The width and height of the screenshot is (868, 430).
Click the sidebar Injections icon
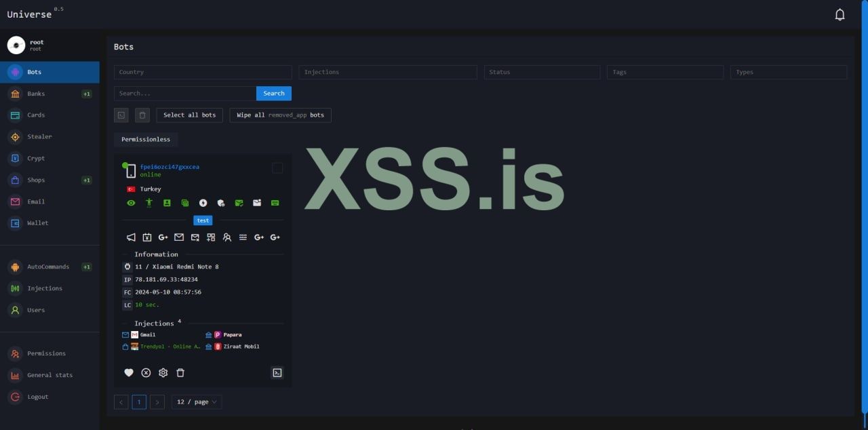15,288
